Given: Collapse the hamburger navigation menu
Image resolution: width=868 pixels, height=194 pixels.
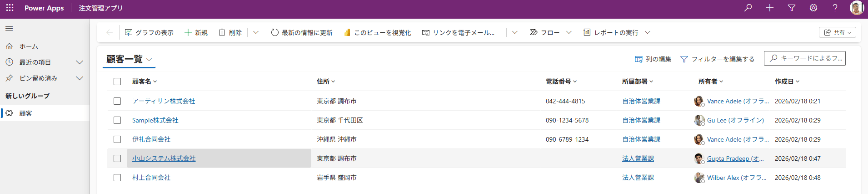Looking at the screenshot, I should (9, 29).
